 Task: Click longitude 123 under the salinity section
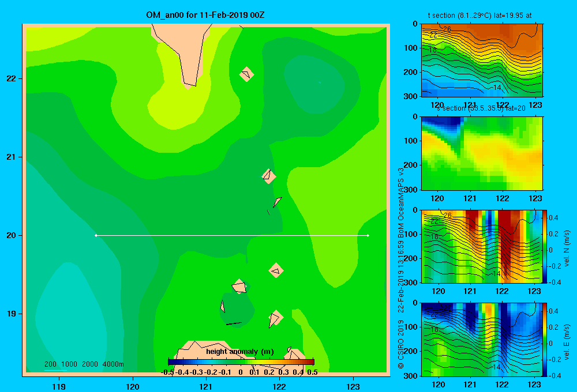point(535,198)
